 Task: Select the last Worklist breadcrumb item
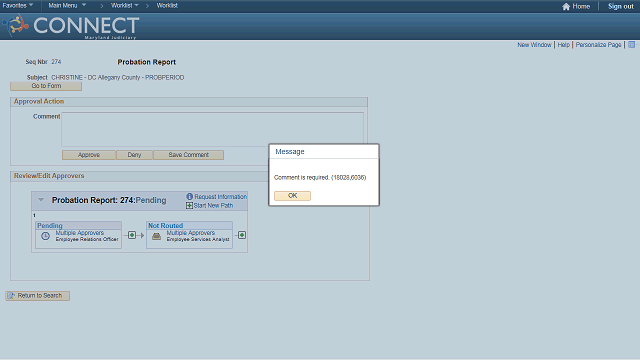(x=167, y=5)
